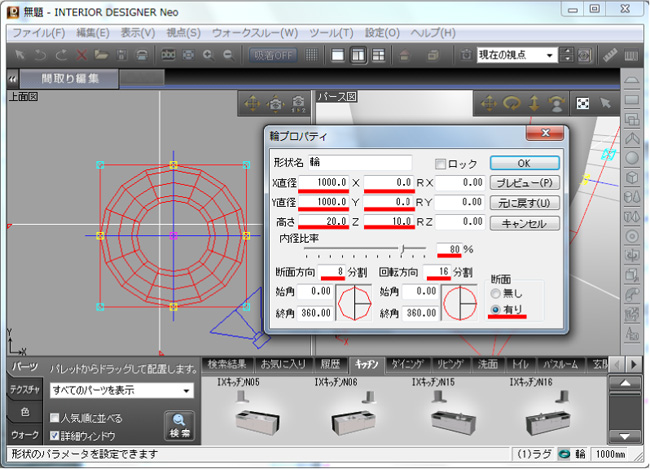
Task: Uncheck the 詳細ウィンドウ checkbox
Action: (x=55, y=436)
